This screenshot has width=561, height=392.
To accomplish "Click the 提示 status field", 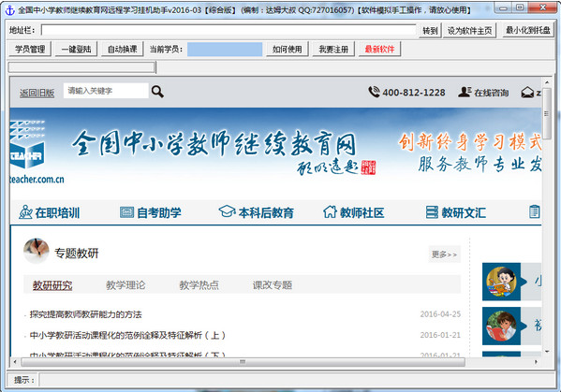I will click(297, 380).
